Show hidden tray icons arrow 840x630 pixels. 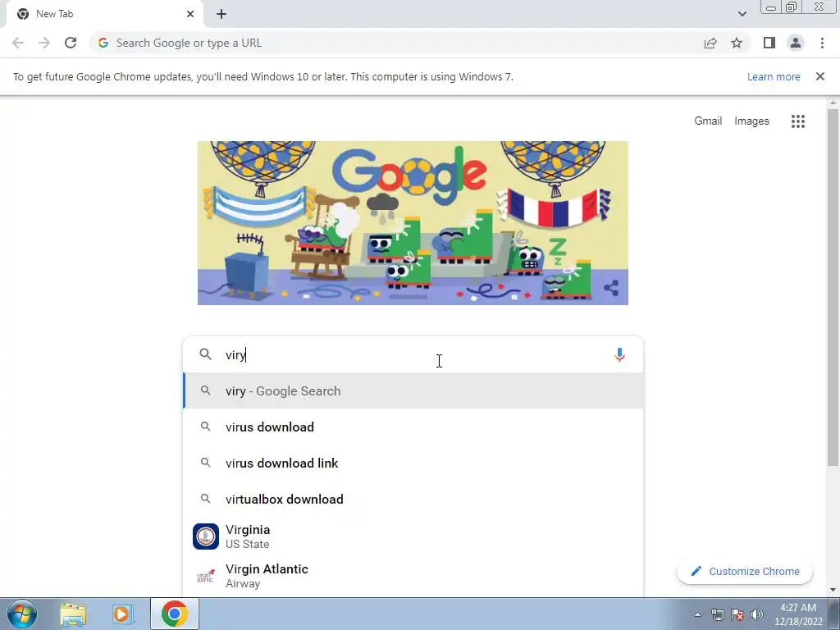point(697,614)
